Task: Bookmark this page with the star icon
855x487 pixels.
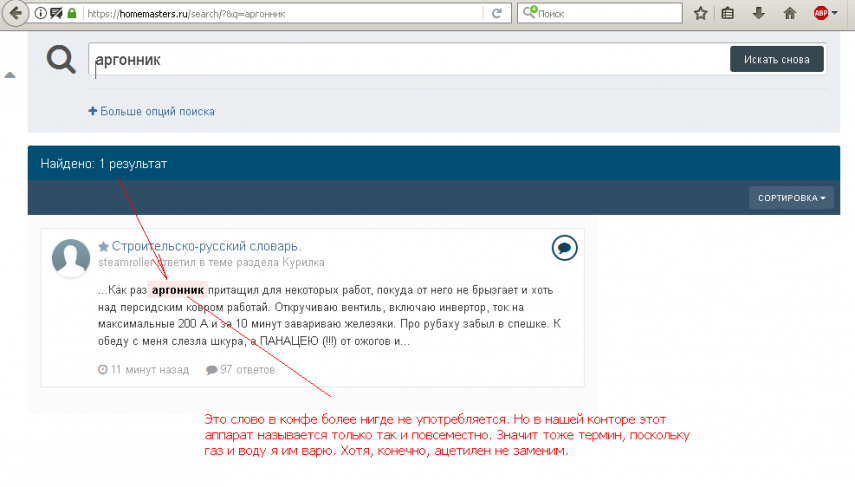Action: point(701,14)
